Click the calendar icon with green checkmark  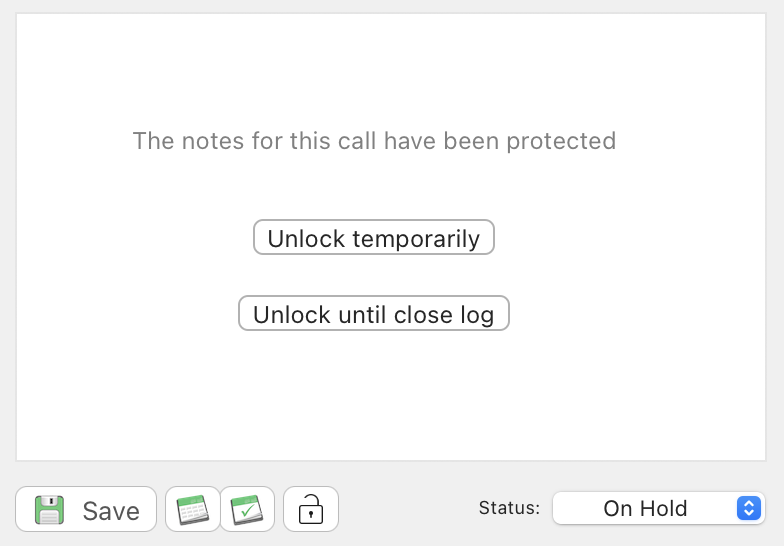point(246,510)
